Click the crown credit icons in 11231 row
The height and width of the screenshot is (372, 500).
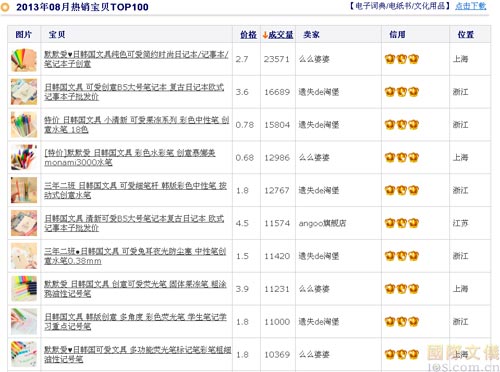coord(402,289)
